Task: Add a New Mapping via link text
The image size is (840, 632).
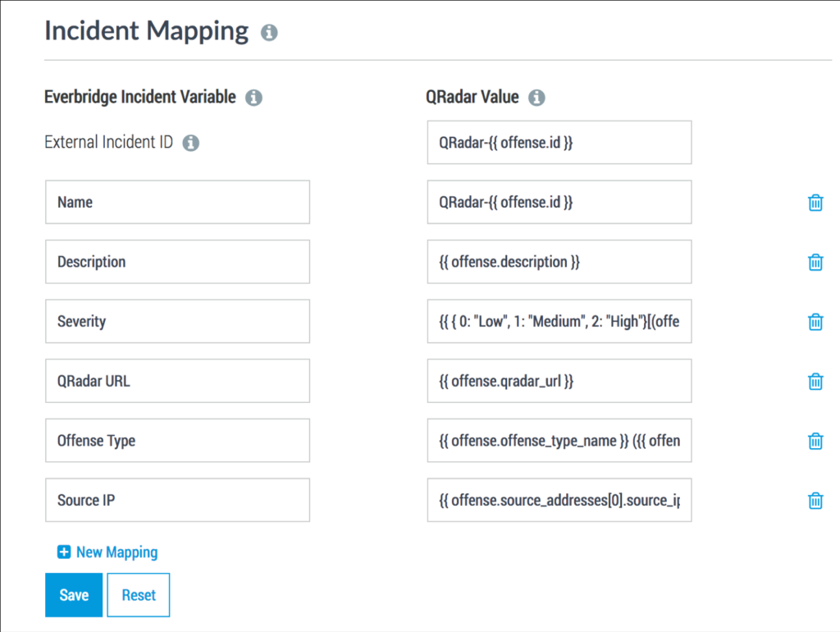Action: click(x=116, y=552)
